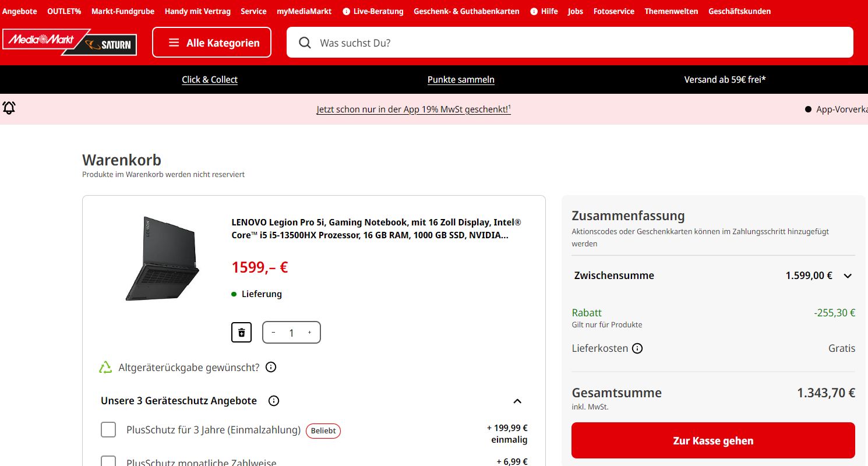Click the Lieferung availability status
This screenshot has height=466, width=868.
pos(256,294)
